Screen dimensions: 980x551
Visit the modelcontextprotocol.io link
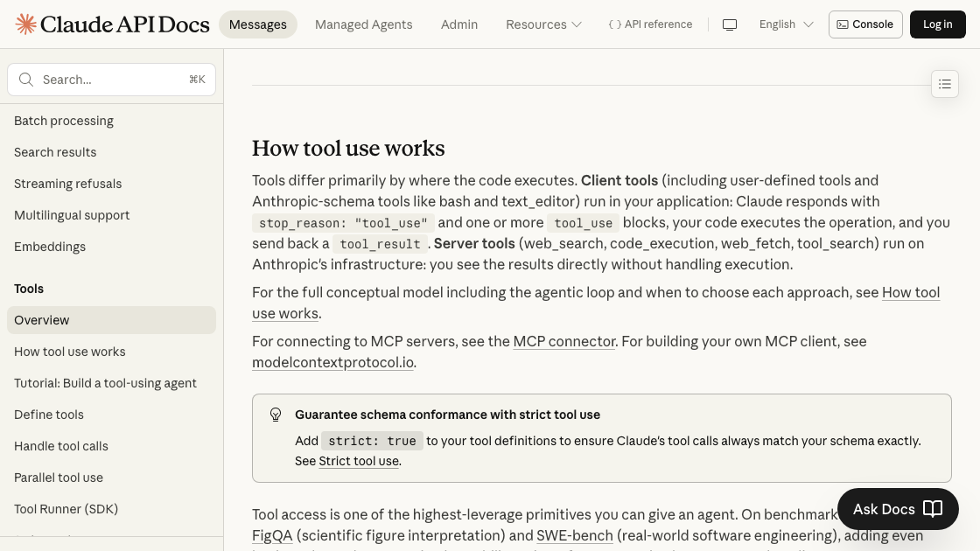pos(332,362)
